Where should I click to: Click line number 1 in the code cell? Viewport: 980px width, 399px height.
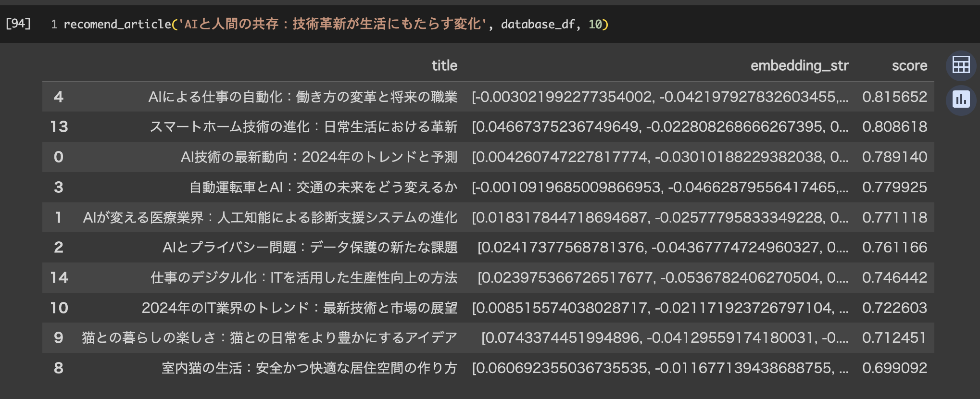[54, 25]
